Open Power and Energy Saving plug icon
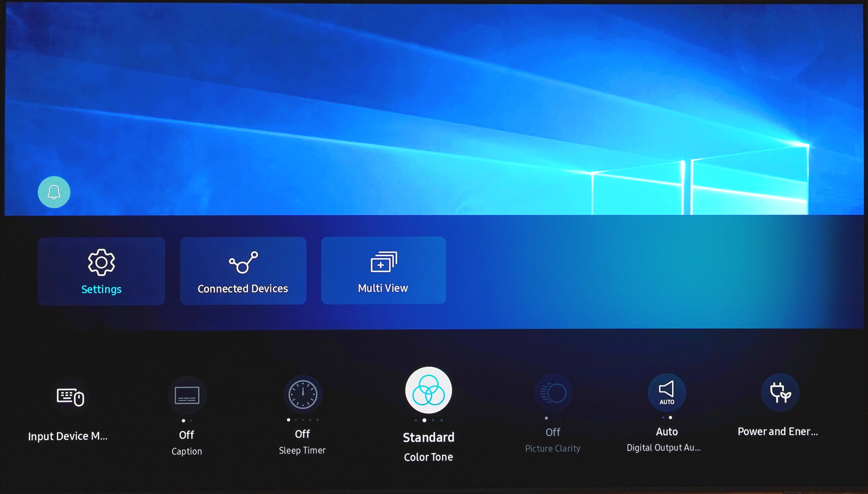 pos(780,392)
